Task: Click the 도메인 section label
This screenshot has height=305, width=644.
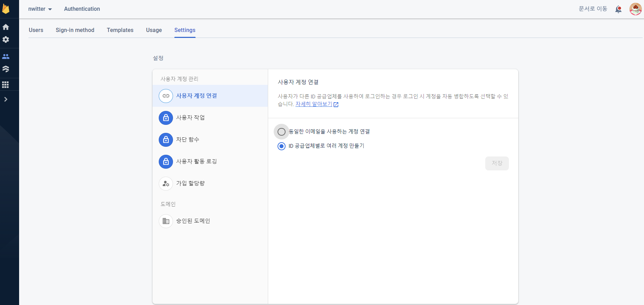Action: (168, 204)
